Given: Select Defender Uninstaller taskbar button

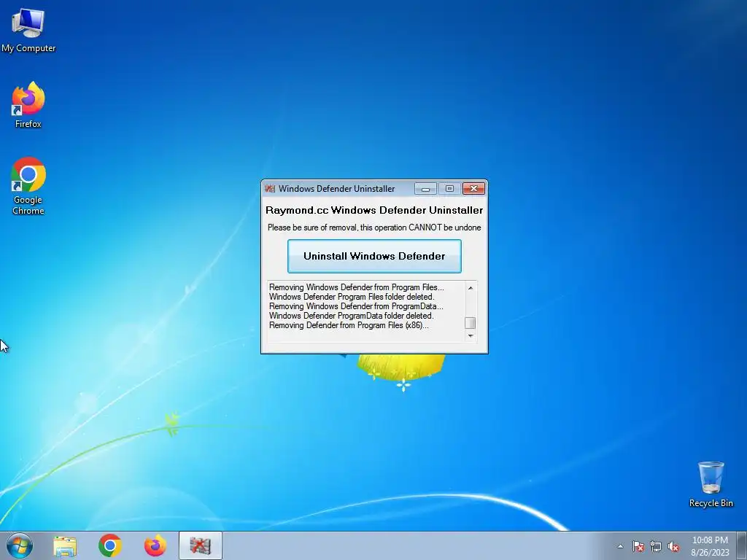Looking at the screenshot, I should coord(201,545).
